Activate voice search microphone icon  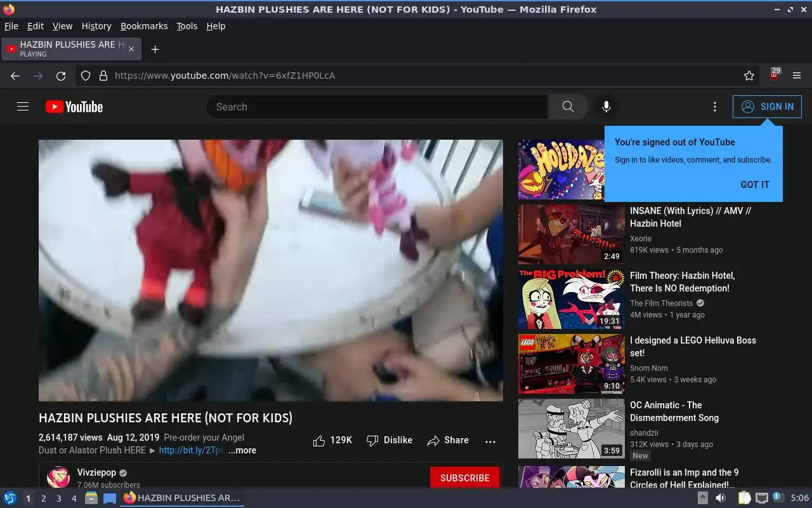point(606,107)
